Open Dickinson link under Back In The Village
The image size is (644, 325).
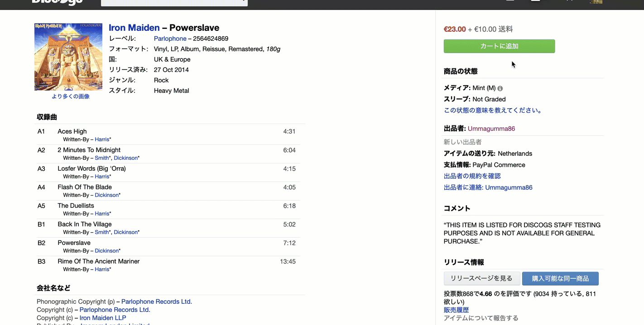[125, 232]
